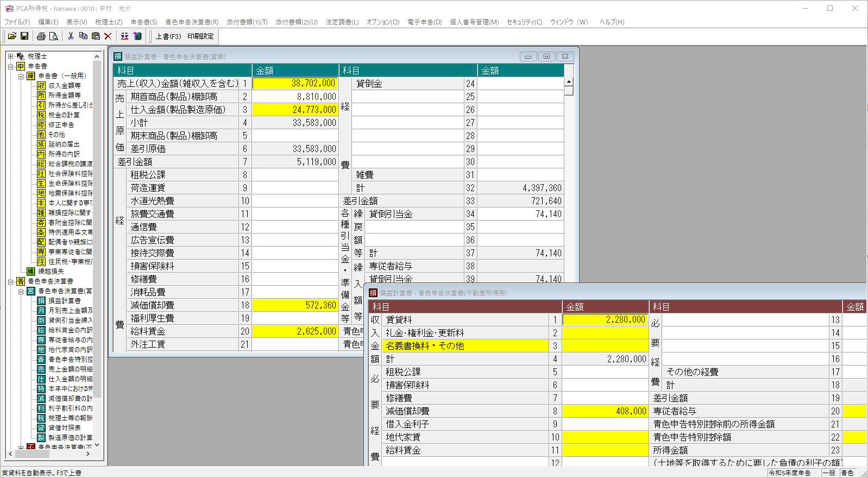The image size is (868, 478).
Task: Click the 給料賃金 cell 2,625,000
Action: click(x=295, y=331)
